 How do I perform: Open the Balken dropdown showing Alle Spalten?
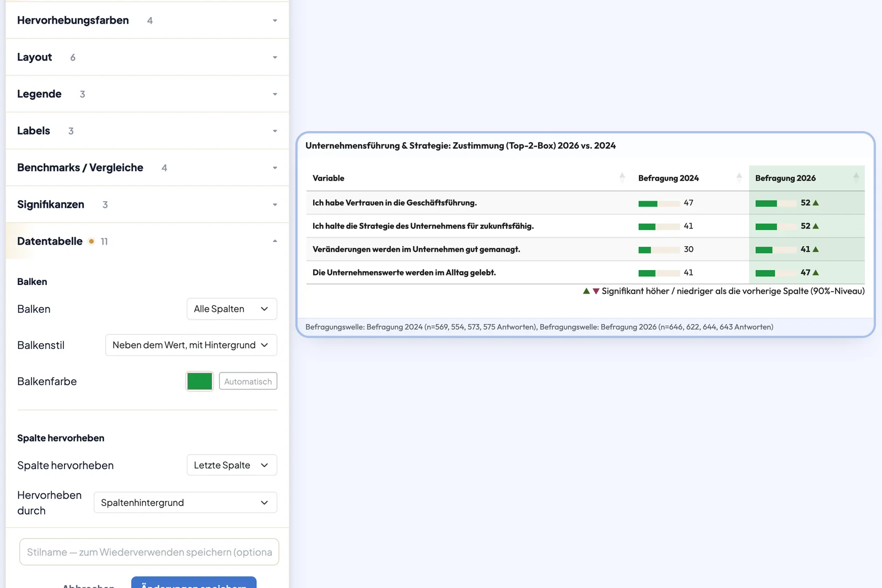click(232, 309)
